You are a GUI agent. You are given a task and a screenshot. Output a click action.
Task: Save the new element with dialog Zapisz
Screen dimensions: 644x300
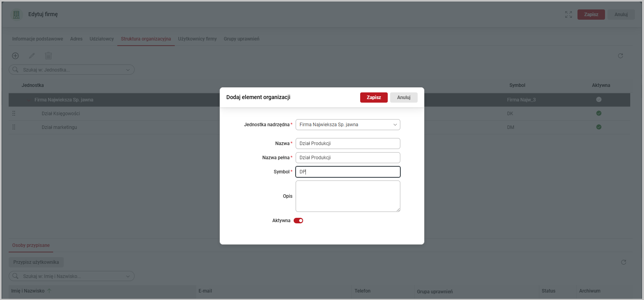(374, 98)
